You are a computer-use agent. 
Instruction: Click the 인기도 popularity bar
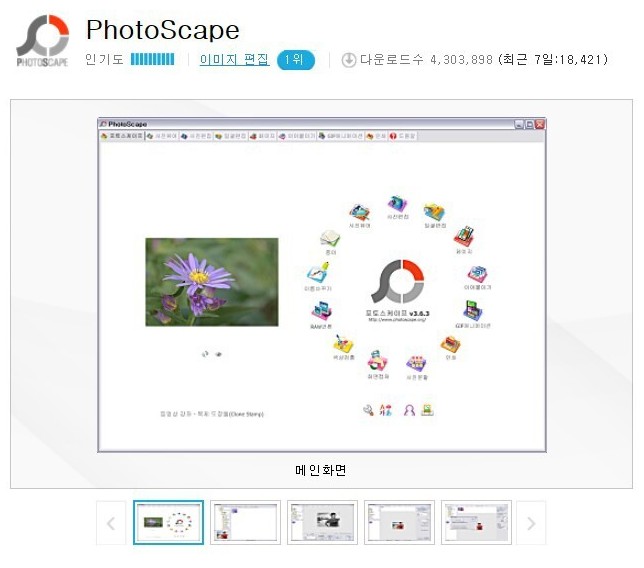point(152,60)
